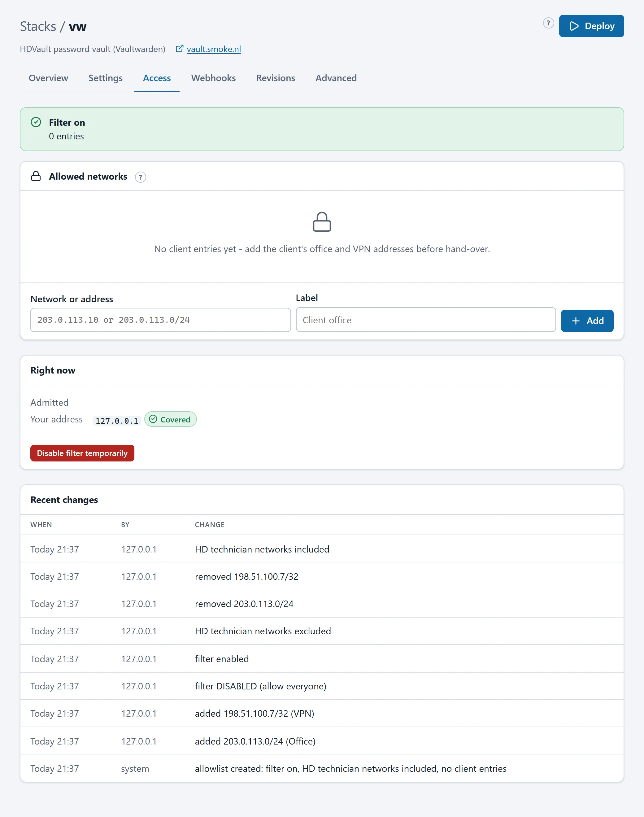Open the vault.smoke.nl link
Viewport: 644px width, 817px height.
click(213, 49)
